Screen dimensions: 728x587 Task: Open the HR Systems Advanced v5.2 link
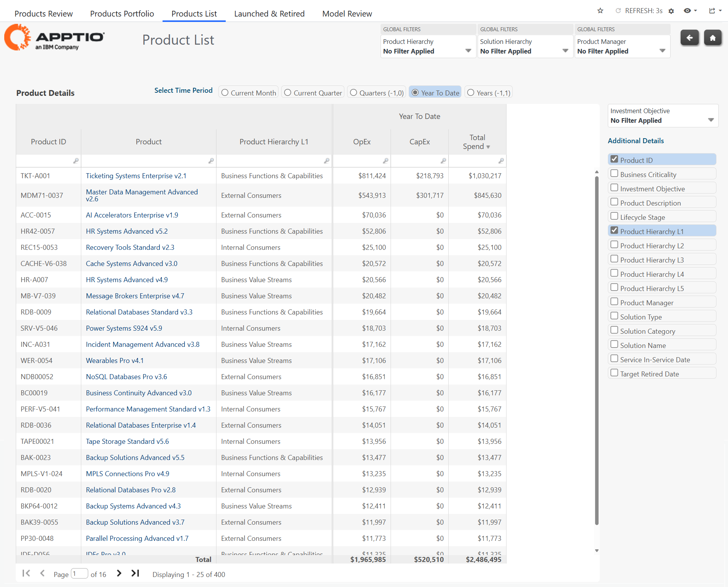tap(127, 231)
